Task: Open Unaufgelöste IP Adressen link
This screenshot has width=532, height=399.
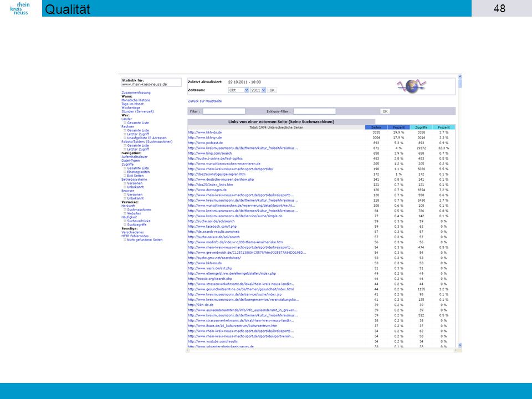Action: click(146, 138)
